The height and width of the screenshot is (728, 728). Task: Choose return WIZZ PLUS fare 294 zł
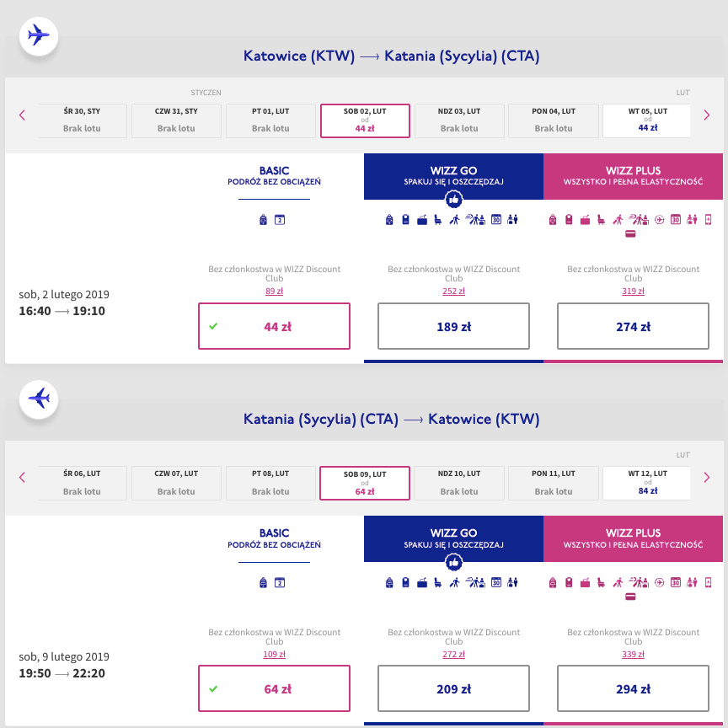pyautogui.click(x=634, y=688)
